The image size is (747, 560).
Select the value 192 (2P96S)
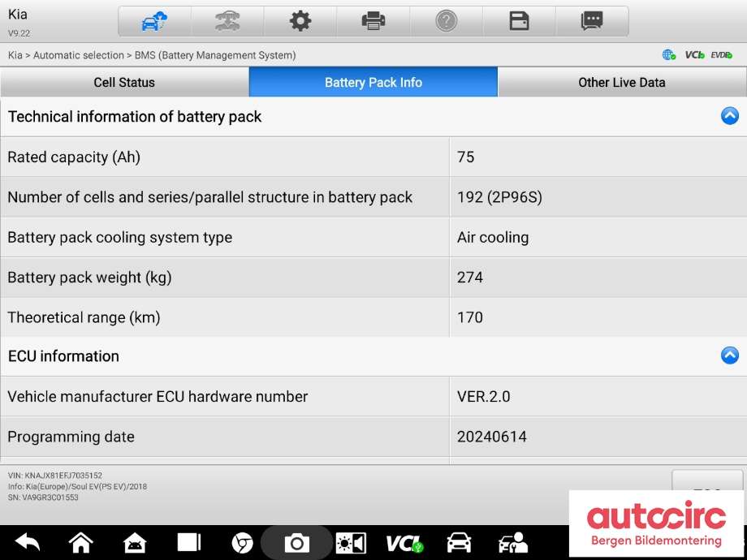pos(499,197)
